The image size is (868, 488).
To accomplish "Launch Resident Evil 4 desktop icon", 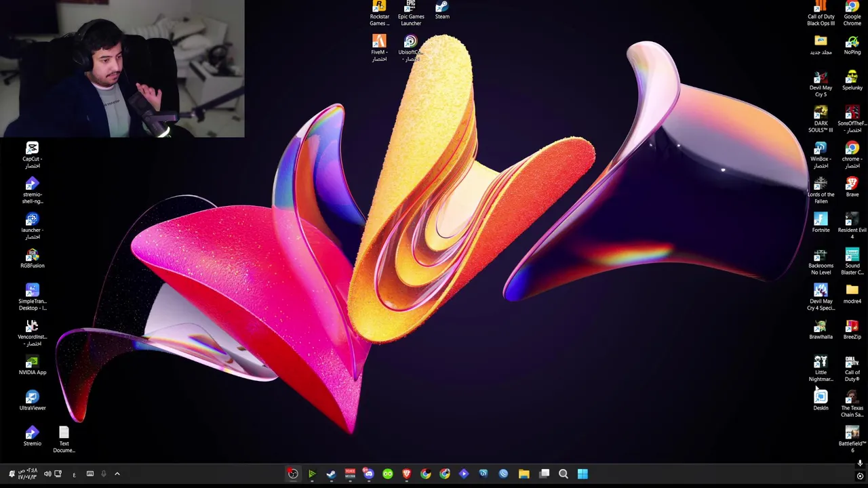I will click(852, 226).
